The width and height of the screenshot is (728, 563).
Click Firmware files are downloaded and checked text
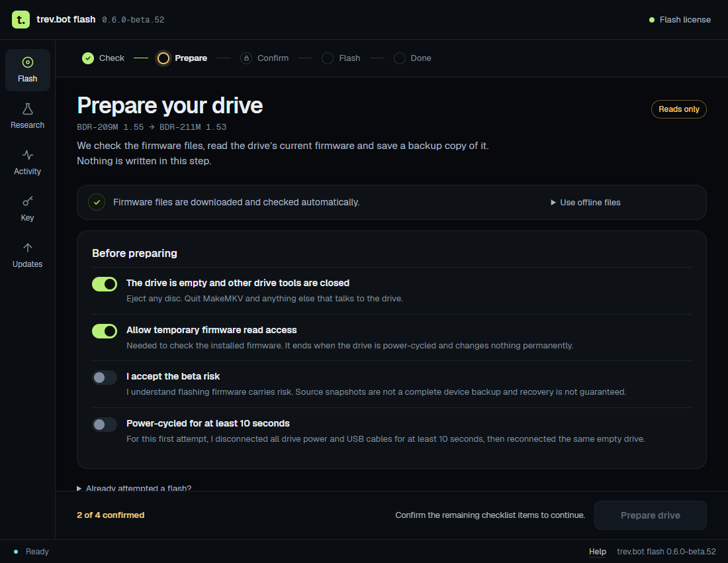click(x=236, y=202)
